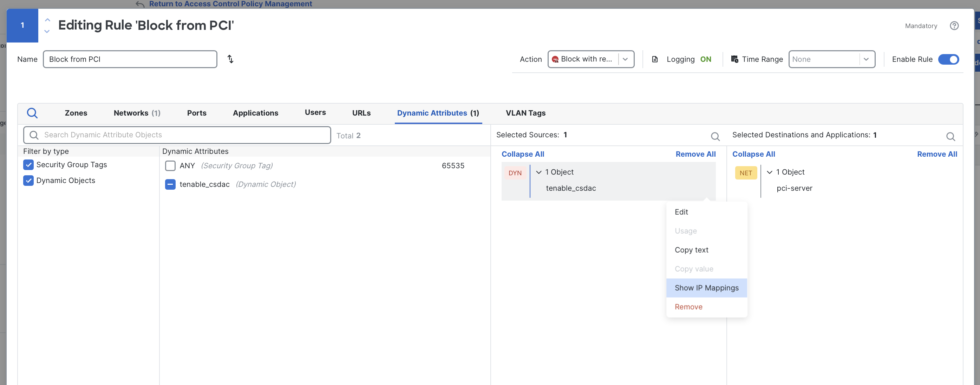
Task: Click the Logging document icon
Action: [x=655, y=59]
